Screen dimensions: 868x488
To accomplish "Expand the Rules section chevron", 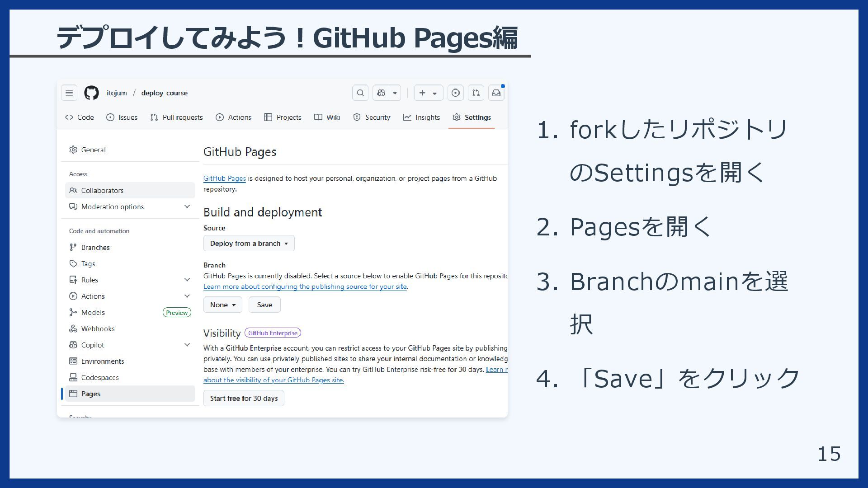I will (187, 280).
